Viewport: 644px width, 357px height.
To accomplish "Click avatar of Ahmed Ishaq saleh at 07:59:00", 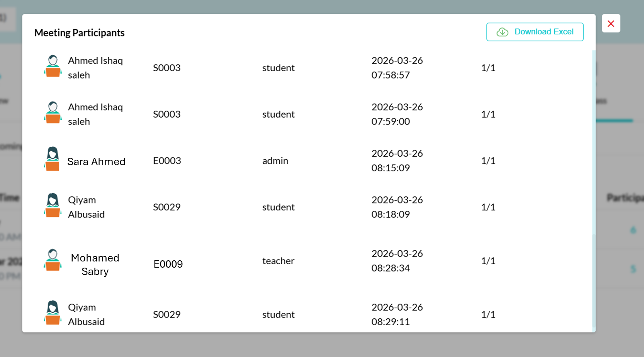I will coord(53,113).
